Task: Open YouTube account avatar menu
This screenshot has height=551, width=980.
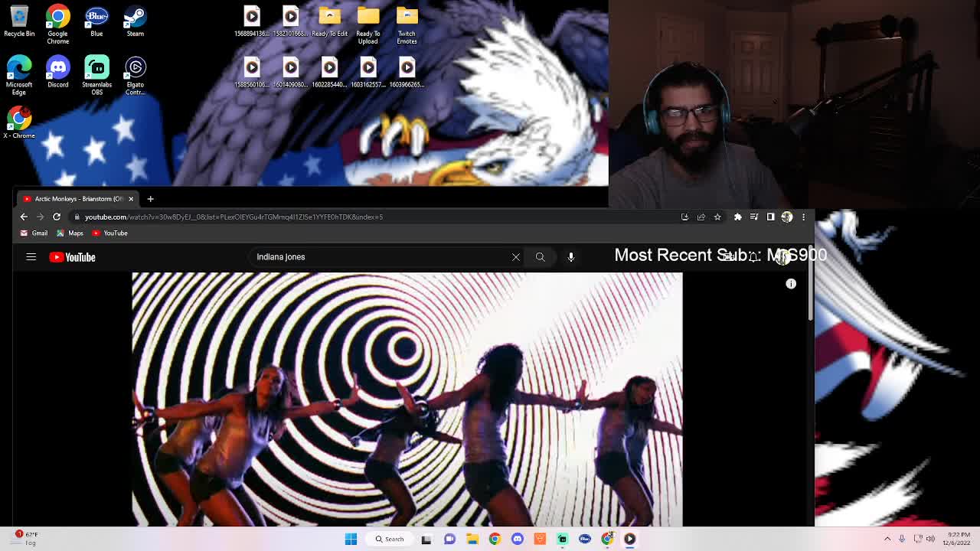Action: [x=782, y=257]
